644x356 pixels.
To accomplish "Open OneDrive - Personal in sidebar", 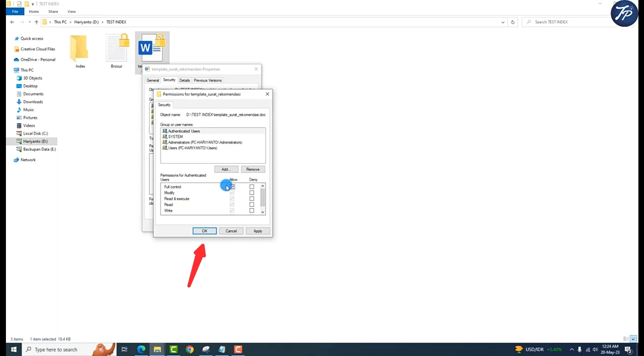I will (38, 60).
